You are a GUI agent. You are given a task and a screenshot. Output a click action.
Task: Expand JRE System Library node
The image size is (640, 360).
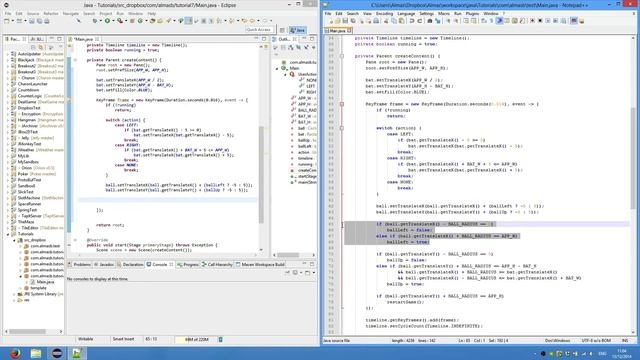click(x=14, y=294)
